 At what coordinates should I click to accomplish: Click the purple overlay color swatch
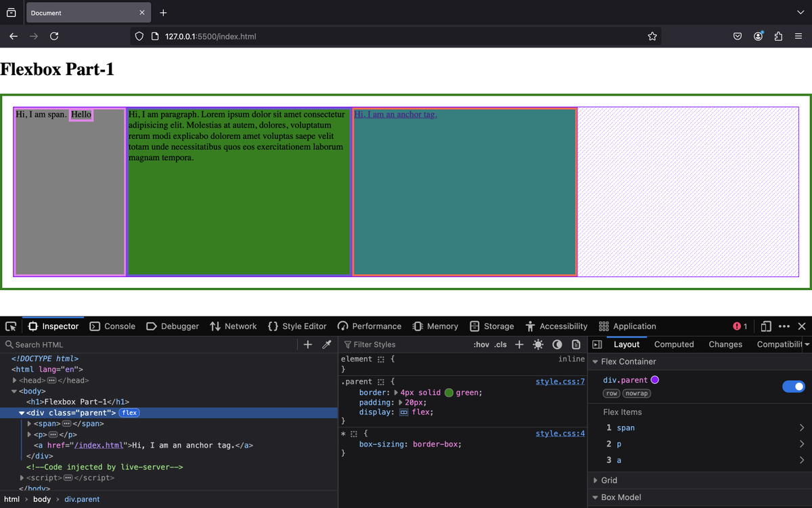[x=654, y=380]
